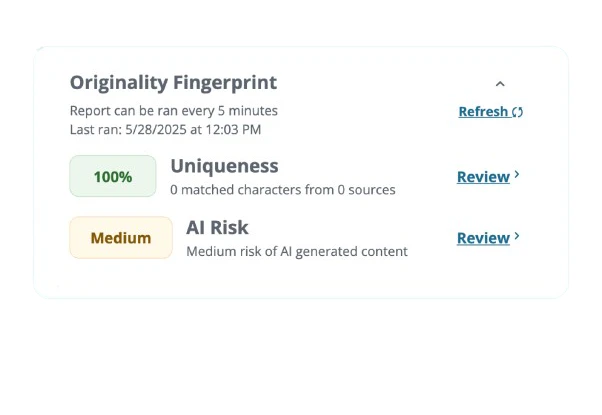Click the arrow beside Uniqueness Review

pos(517,176)
